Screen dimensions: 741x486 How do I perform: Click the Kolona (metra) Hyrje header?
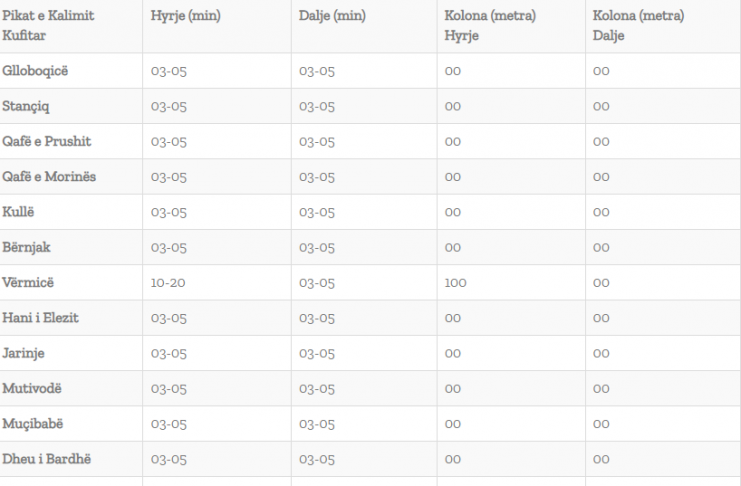pyautogui.click(x=490, y=26)
